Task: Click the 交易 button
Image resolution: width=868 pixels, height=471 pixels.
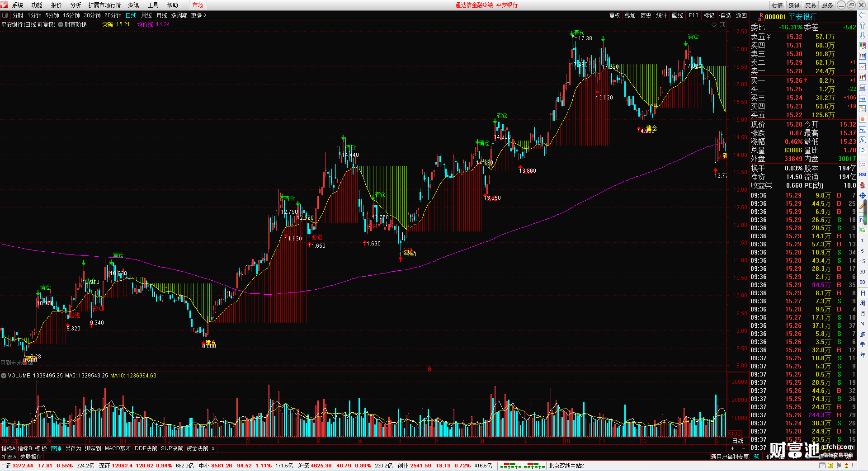Action: click(x=811, y=5)
